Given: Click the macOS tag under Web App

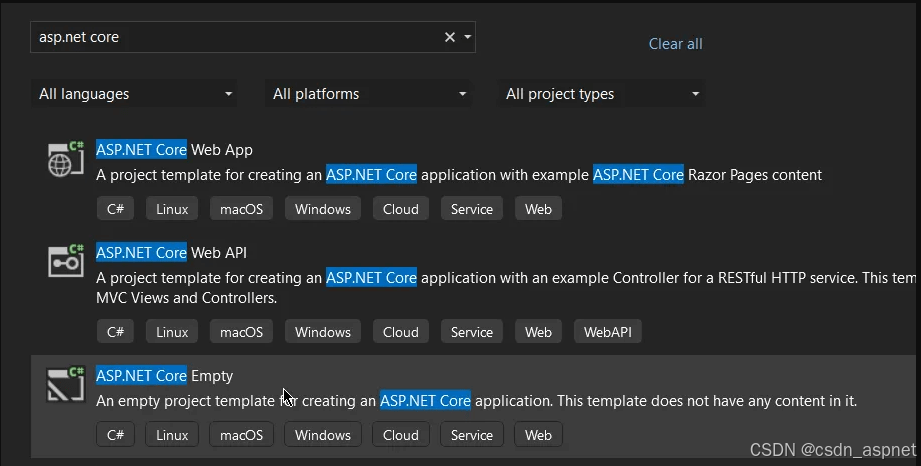Looking at the screenshot, I should pos(241,209).
